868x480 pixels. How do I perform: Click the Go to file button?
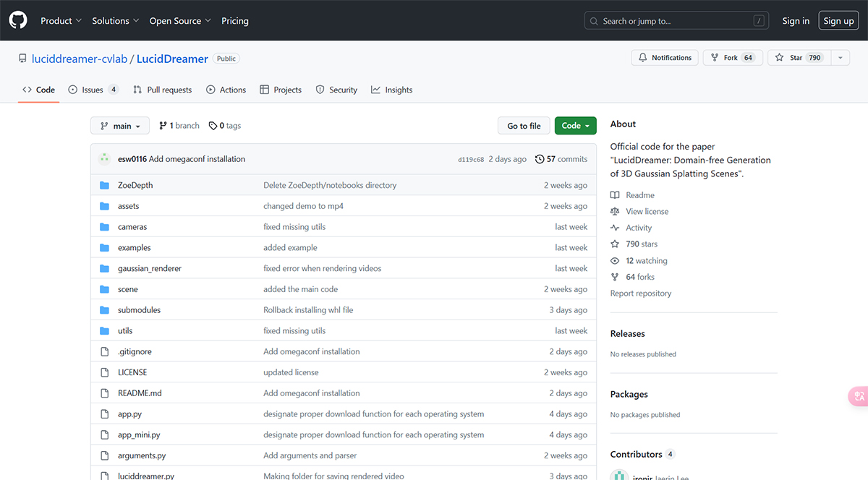(524, 126)
